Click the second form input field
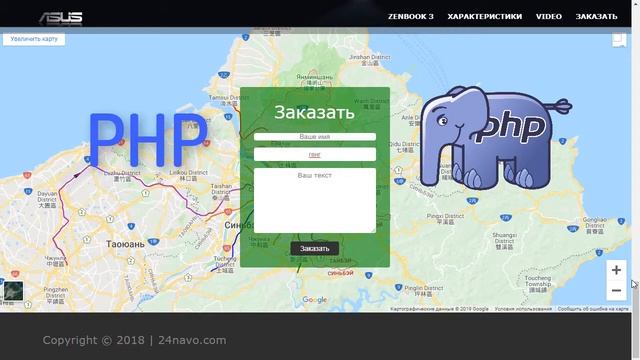Screen dimensions: 640x360 coord(315,154)
